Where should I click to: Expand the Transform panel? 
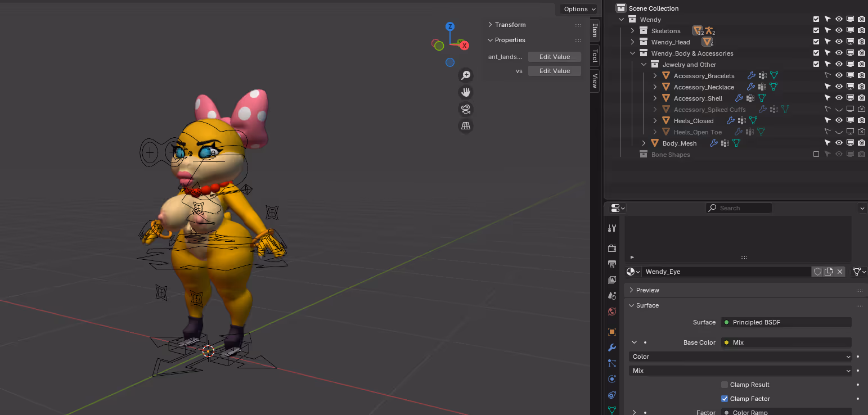click(490, 25)
